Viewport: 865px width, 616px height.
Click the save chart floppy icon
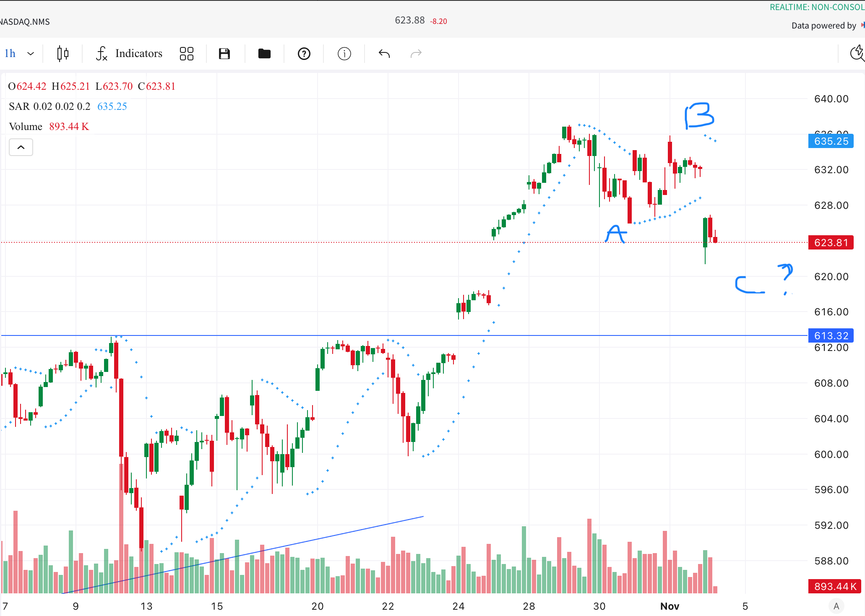pos(224,54)
